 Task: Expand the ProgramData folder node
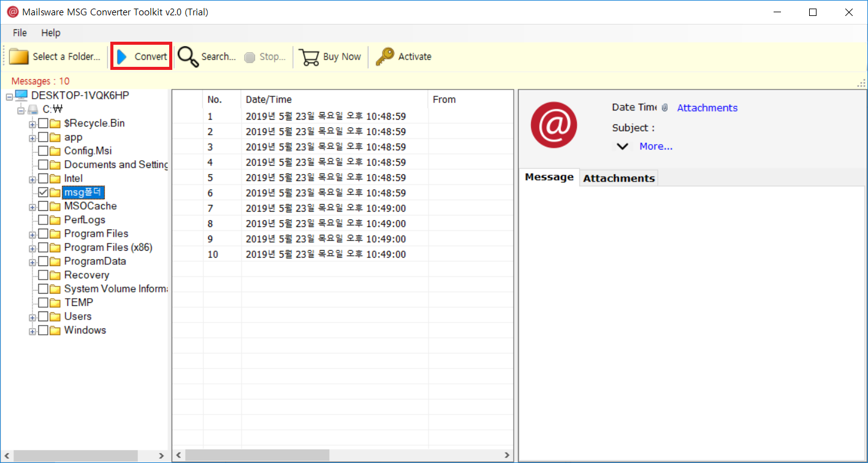click(32, 261)
